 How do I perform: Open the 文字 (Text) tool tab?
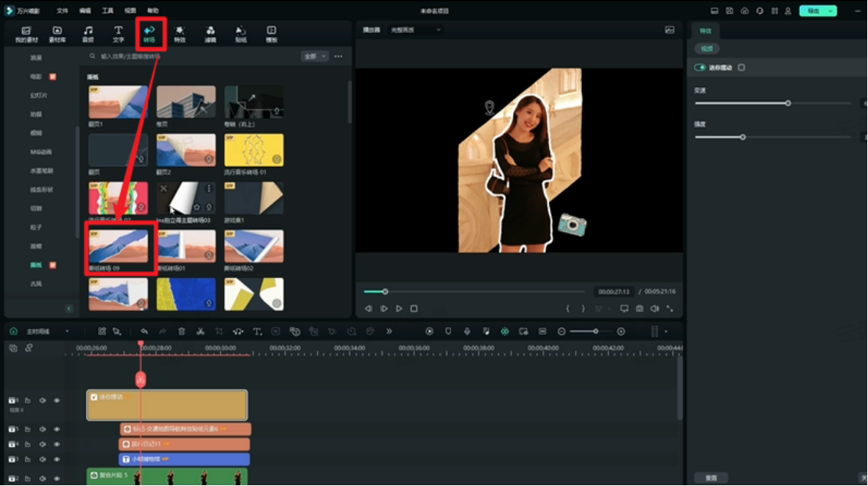coord(118,33)
